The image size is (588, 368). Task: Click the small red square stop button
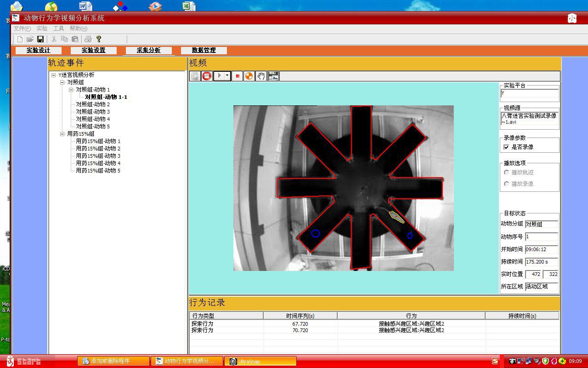(237, 76)
